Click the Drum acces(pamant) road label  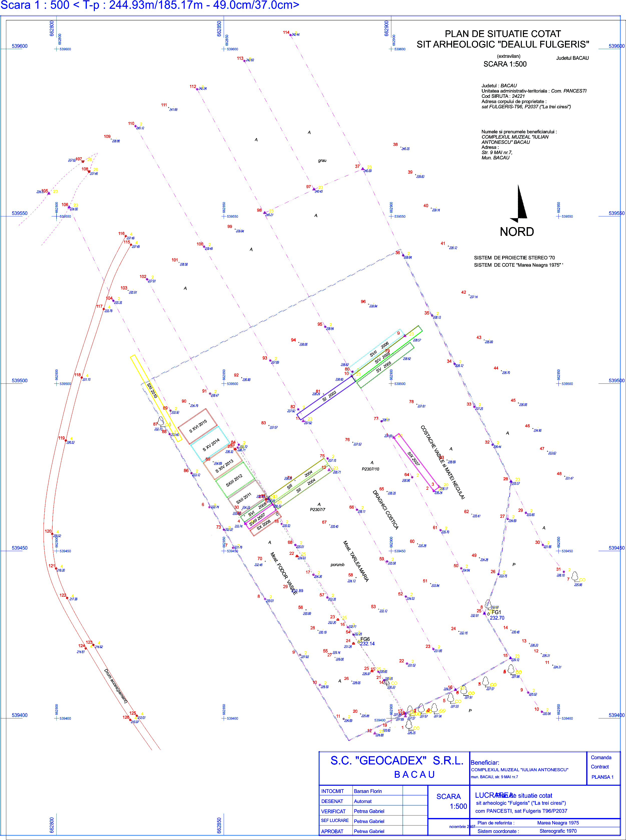[116, 686]
